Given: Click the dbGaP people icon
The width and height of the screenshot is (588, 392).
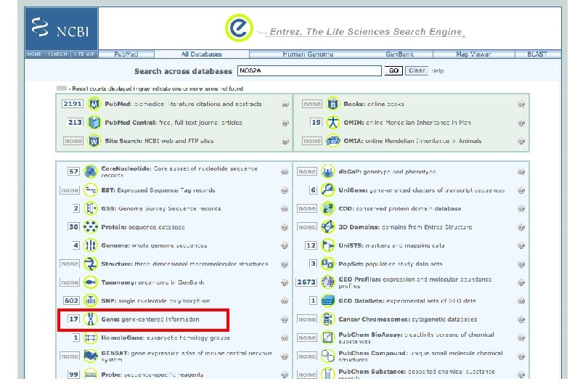Looking at the screenshot, I should tap(327, 171).
